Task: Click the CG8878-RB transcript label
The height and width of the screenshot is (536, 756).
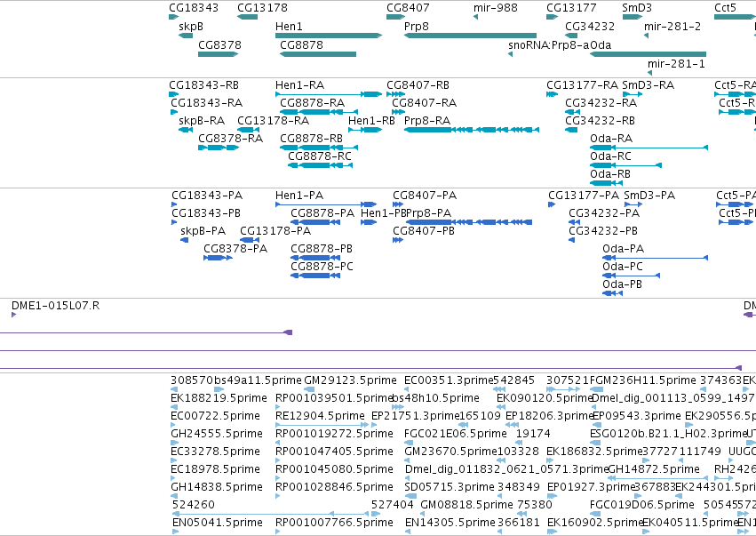Action: coord(312,139)
